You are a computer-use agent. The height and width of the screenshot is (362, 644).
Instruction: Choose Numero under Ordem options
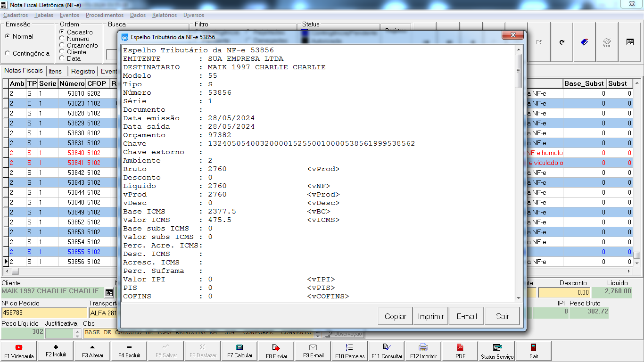pos(62,39)
